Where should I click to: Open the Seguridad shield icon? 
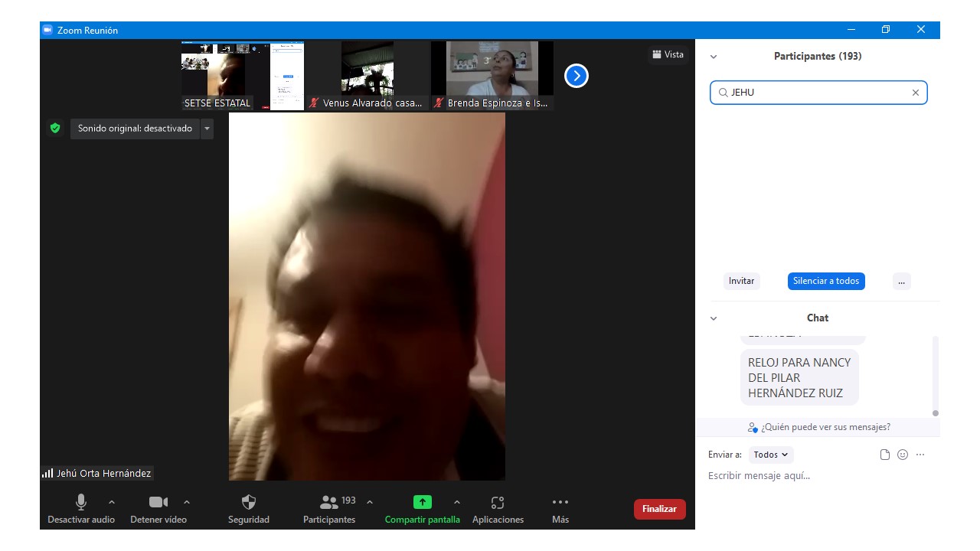tap(249, 502)
